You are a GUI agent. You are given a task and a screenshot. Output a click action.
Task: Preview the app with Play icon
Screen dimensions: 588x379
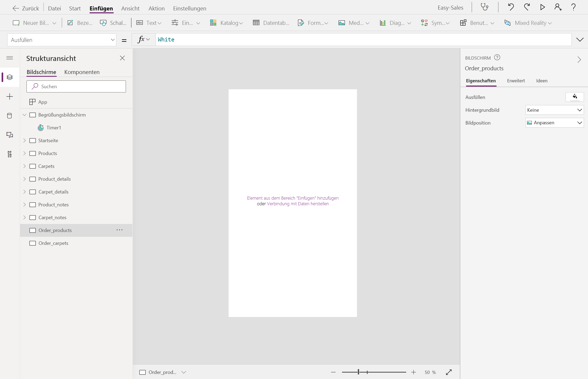[x=542, y=7]
